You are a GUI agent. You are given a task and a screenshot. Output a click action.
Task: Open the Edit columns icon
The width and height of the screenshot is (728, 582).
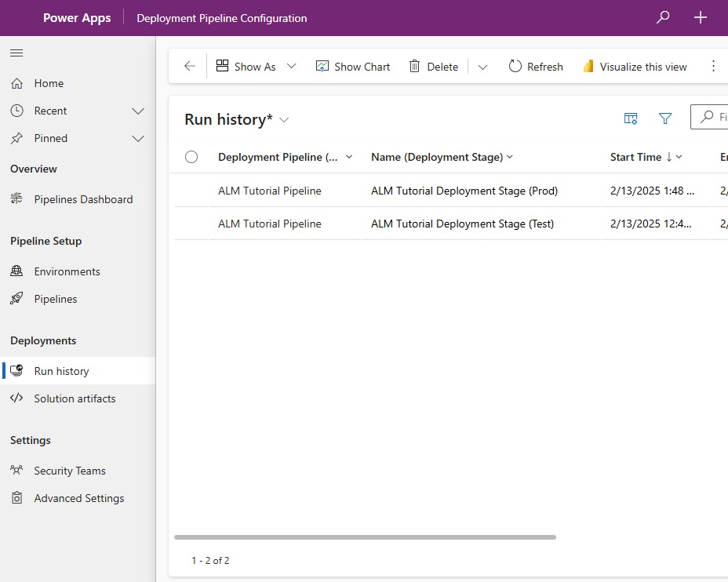coord(631,118)
